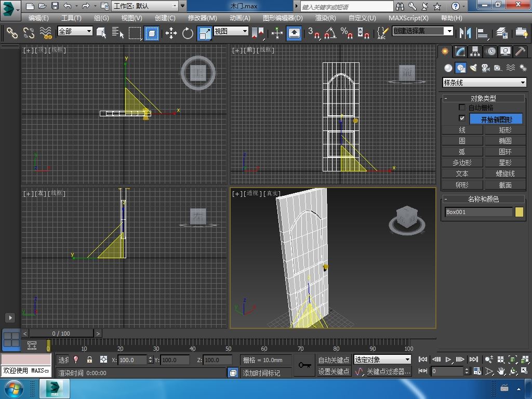Uncheck the box beside 开始新图形

click(462, 118)
